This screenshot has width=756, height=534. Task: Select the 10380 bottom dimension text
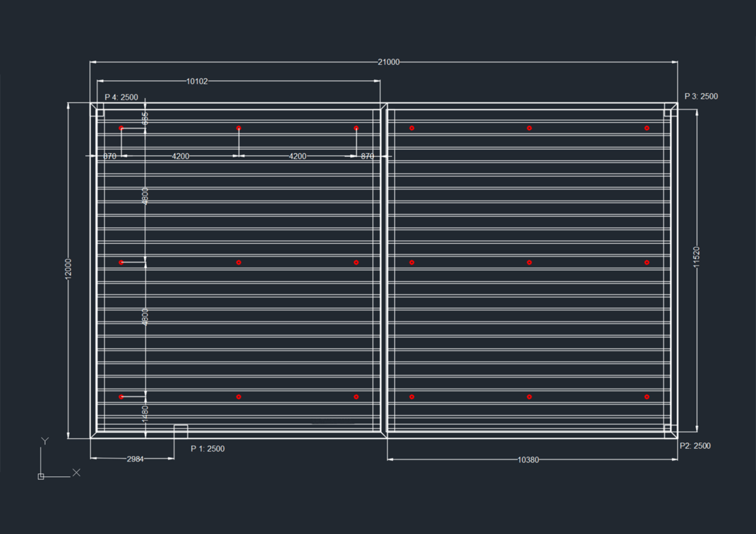[x=529, y=459]
